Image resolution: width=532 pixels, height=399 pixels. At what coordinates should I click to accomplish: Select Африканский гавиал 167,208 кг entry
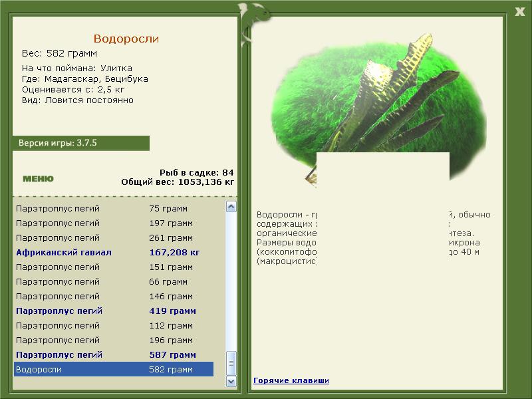coord(114,253)
